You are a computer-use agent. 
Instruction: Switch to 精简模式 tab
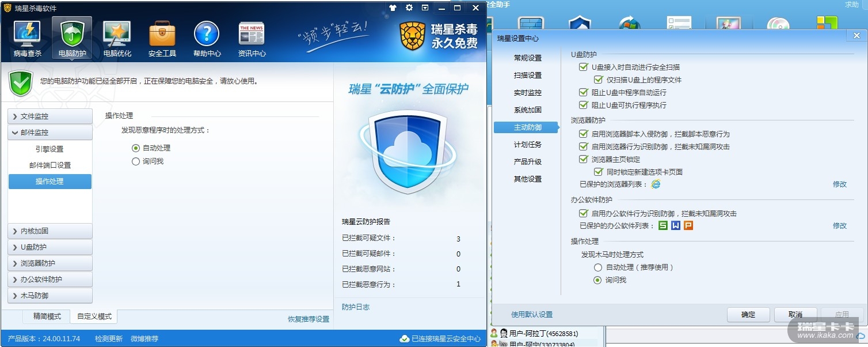[x=47, y=316]
